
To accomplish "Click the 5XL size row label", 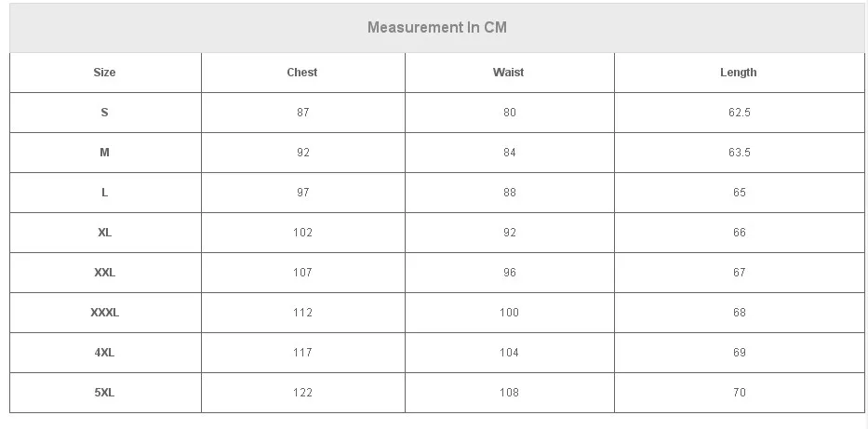I will 104,393.
